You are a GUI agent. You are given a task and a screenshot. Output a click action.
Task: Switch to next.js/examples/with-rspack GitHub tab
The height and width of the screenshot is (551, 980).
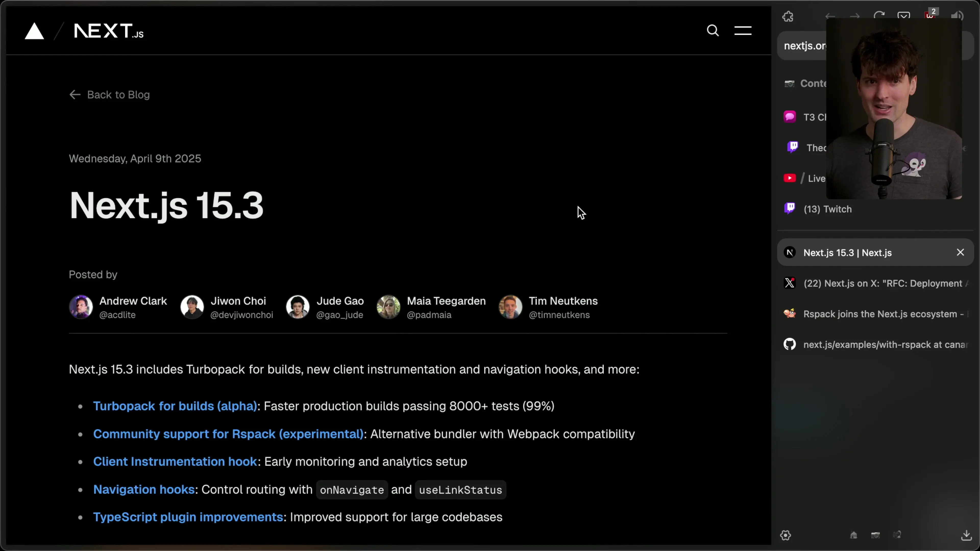(x=875, y=345)
